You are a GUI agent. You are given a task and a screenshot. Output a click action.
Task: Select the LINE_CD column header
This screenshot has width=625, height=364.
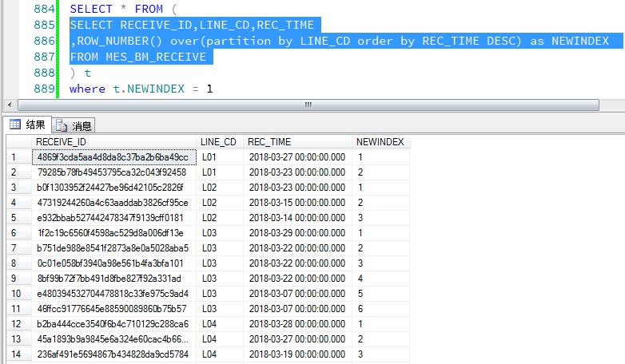(x=219, y=142)
